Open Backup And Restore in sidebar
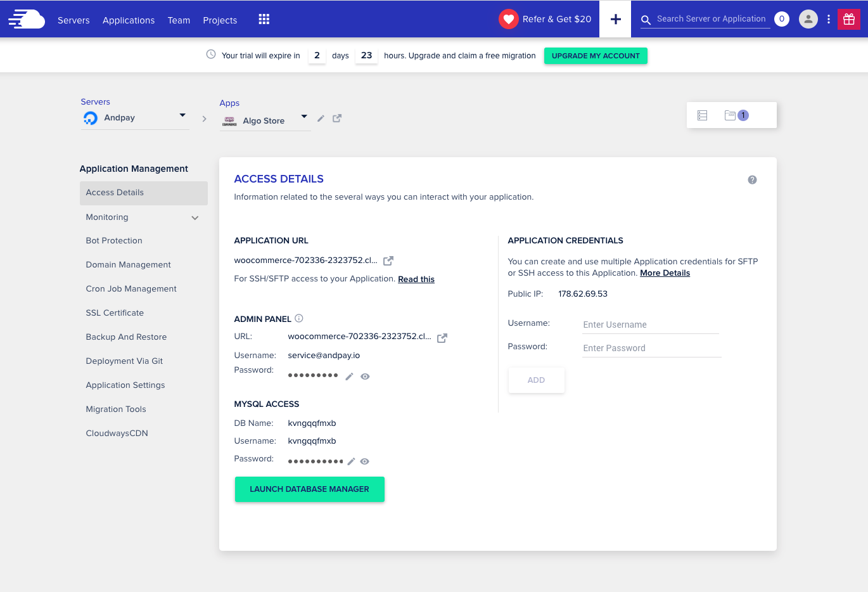 (x=126, y=337)
